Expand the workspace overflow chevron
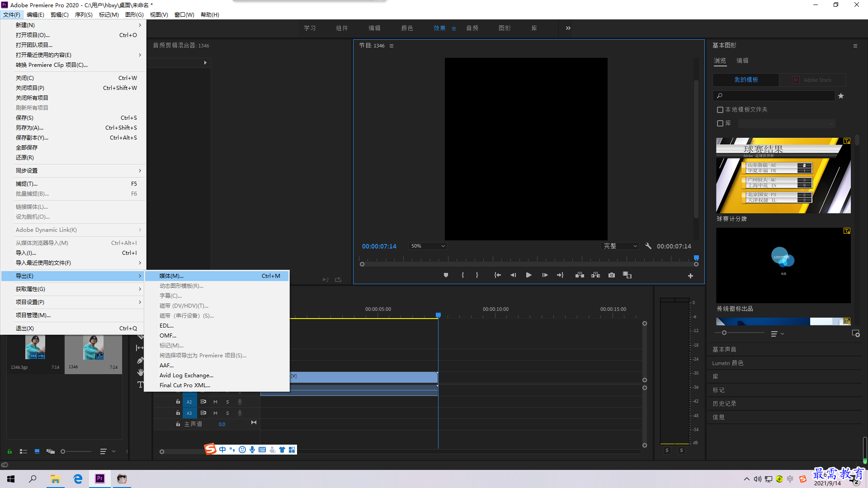 568,28
